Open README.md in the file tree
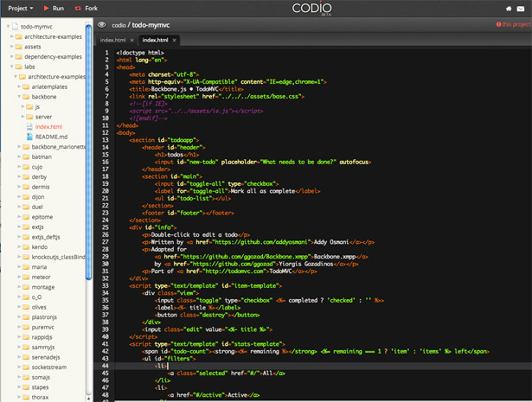Viewport: 532px width, 402px height. coord(51,137)
